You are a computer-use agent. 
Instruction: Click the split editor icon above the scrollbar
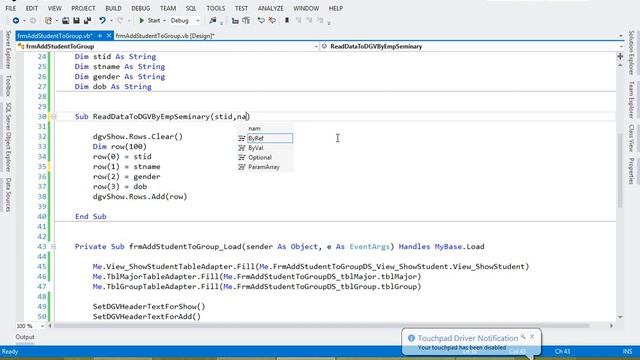point(620,56)
